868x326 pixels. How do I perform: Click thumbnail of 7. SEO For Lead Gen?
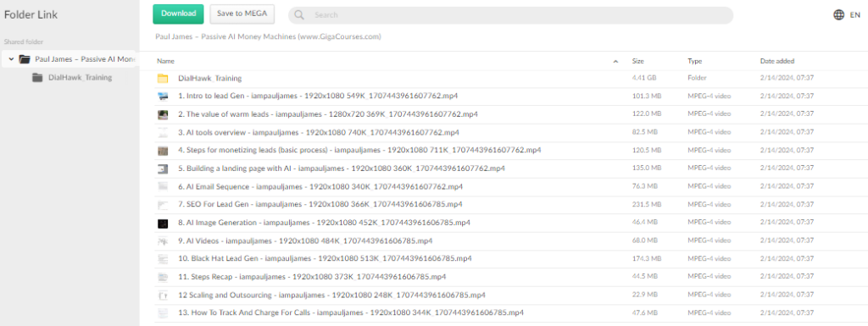(x=162, y=205)
